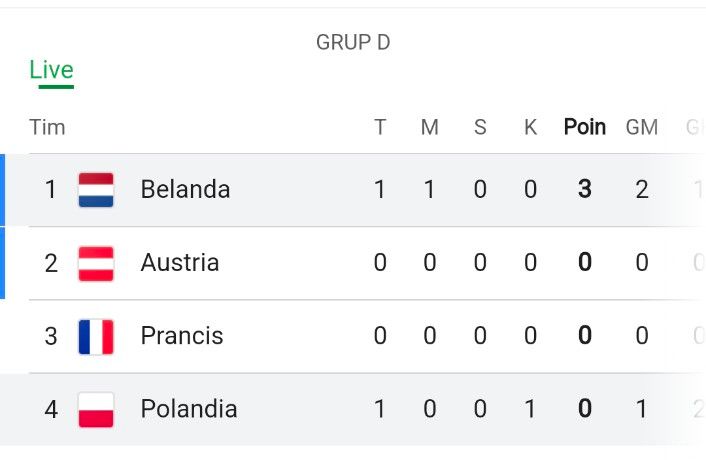Open the Prancis team link
The image size is (706, 460).
click(x=182, y=336)
